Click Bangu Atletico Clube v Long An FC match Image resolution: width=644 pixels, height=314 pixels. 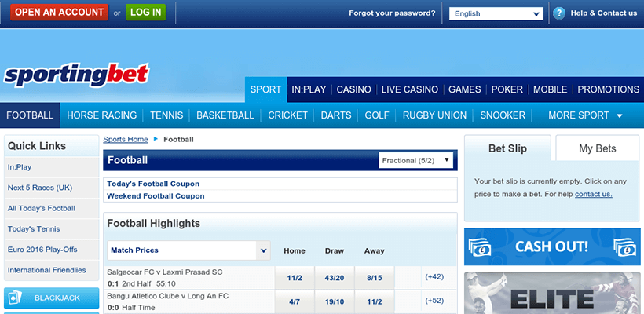click(168, 295)
